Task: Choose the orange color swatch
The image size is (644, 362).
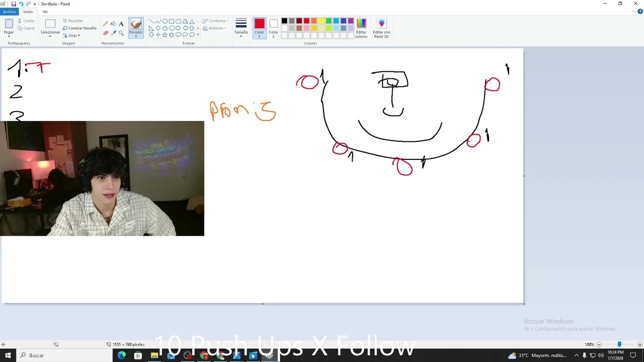Action: (314, 21)
